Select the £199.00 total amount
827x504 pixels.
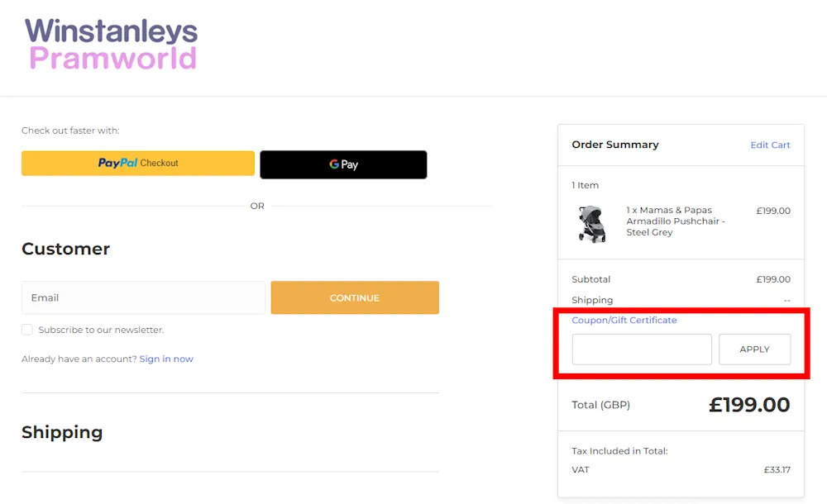pyautogui.click(x=749, y=405)
